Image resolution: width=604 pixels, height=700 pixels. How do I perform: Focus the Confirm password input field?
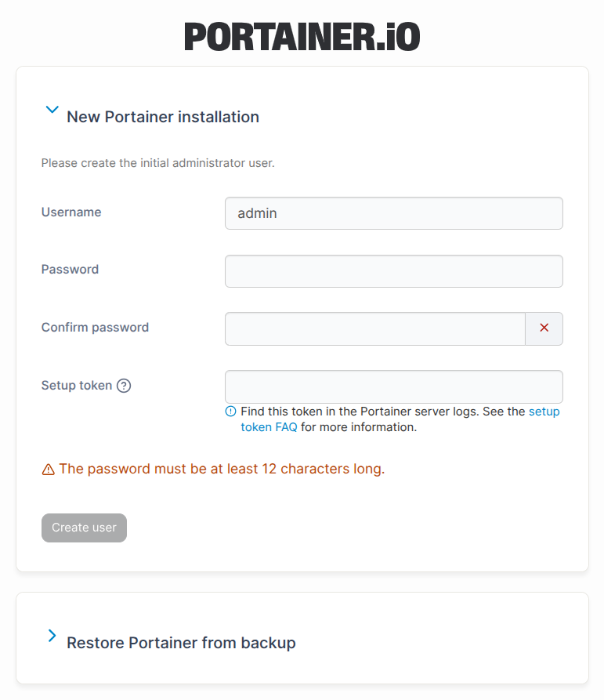point(375,329)
